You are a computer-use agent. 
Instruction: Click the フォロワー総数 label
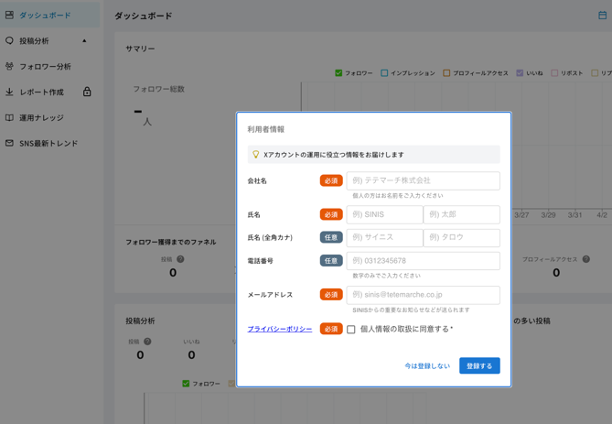point(159,89)
